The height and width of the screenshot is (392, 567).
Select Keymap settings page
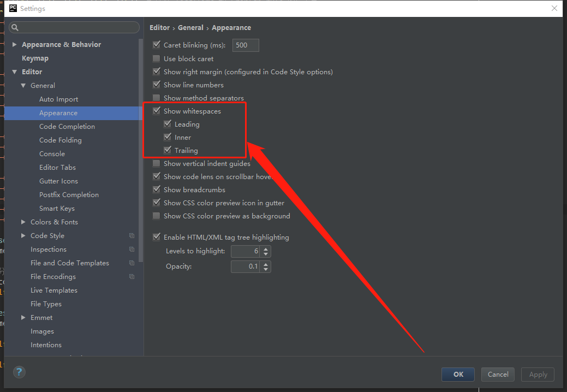35,58
